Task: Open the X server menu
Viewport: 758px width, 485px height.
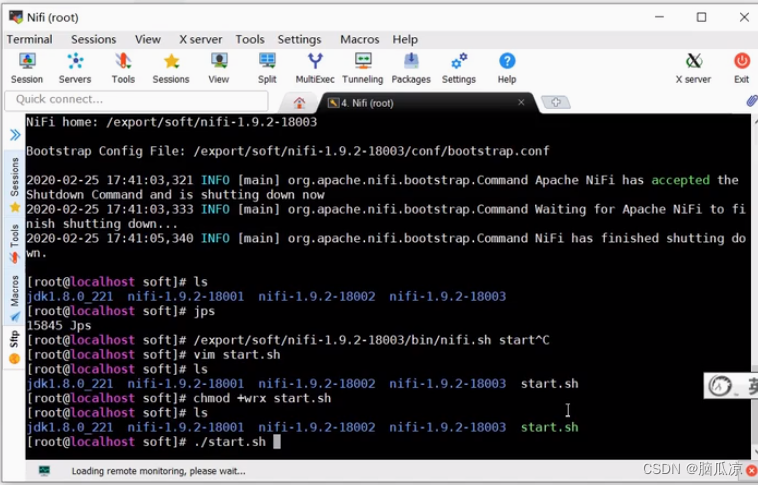Action: [201, 39]
